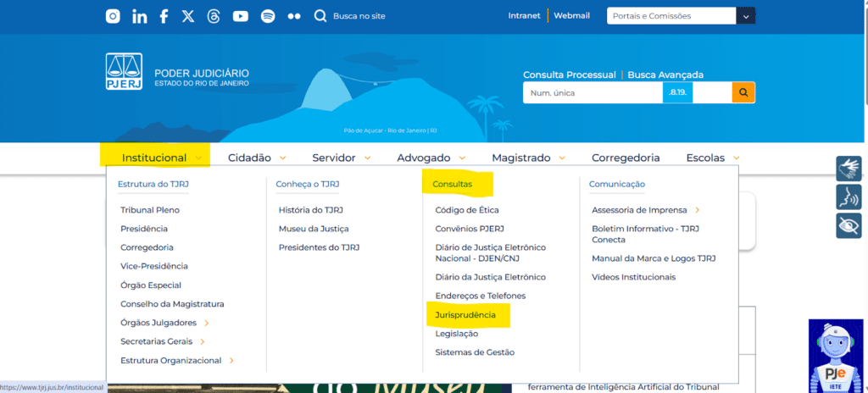Open the Webmail link

(x=572, y=16)
